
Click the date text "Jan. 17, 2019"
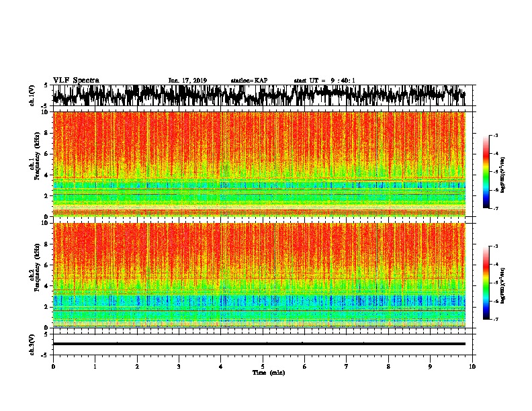(187, 81)
